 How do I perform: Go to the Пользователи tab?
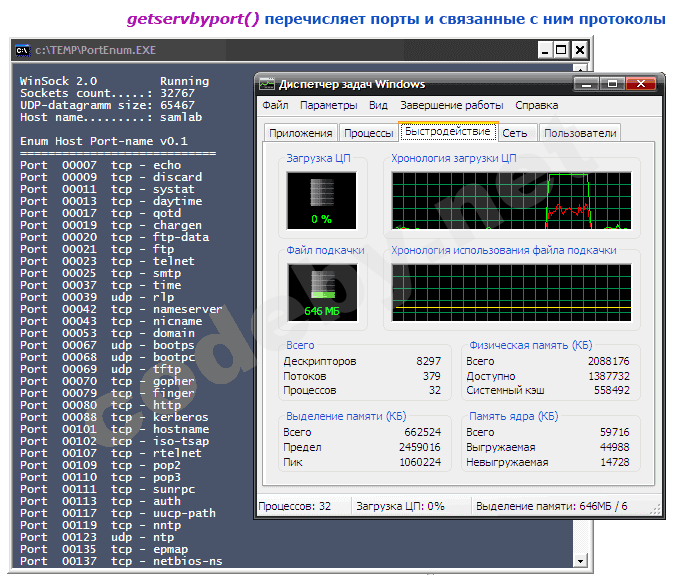tap(580, 133)
